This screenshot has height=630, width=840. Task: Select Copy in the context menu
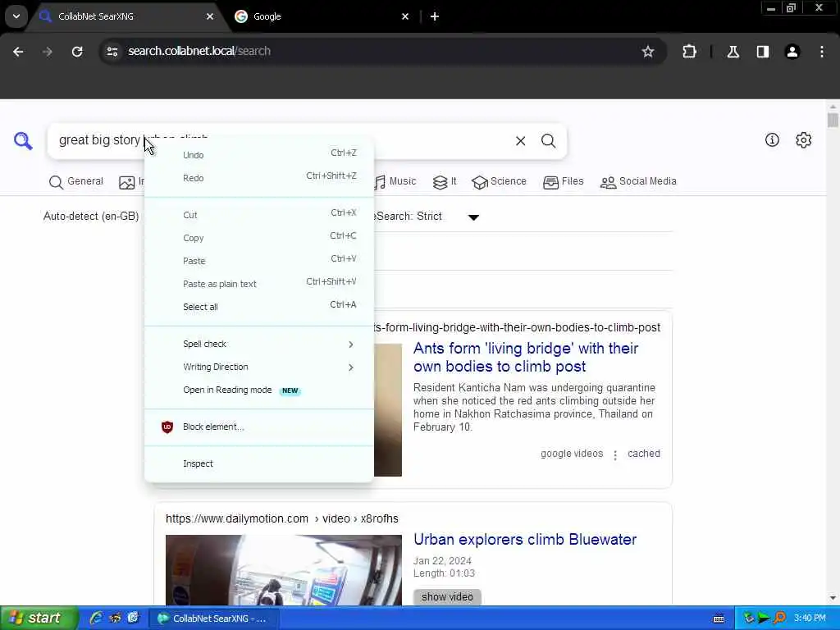coord(259,238)
